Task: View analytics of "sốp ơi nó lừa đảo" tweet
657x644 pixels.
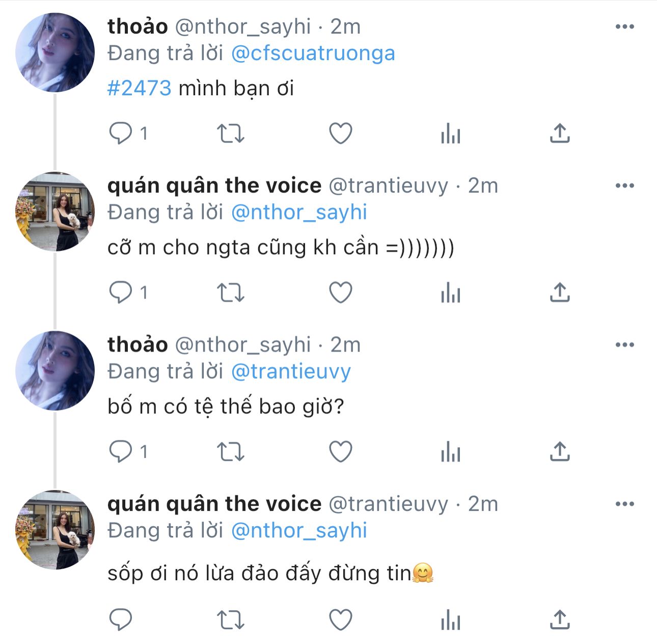Action: point(450,620)
